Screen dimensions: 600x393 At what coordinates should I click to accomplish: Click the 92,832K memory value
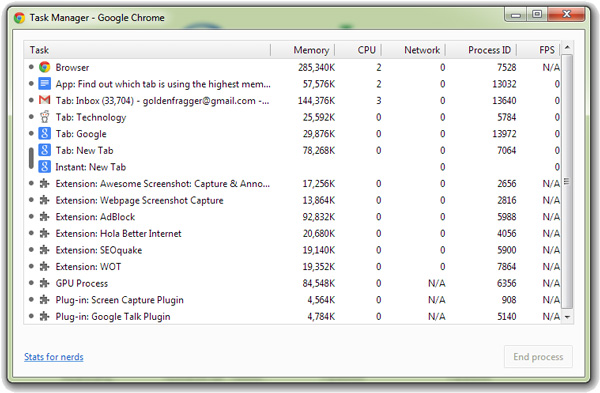[318, 217]
